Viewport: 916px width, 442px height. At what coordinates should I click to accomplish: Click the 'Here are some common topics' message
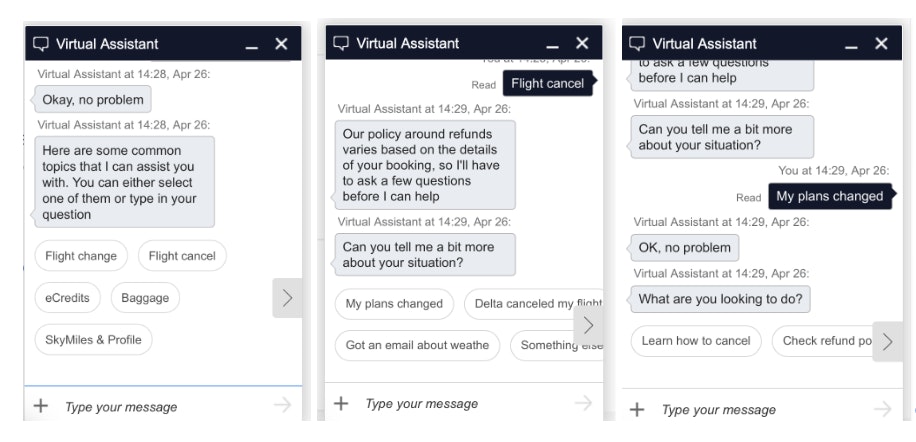coord(124,182)
